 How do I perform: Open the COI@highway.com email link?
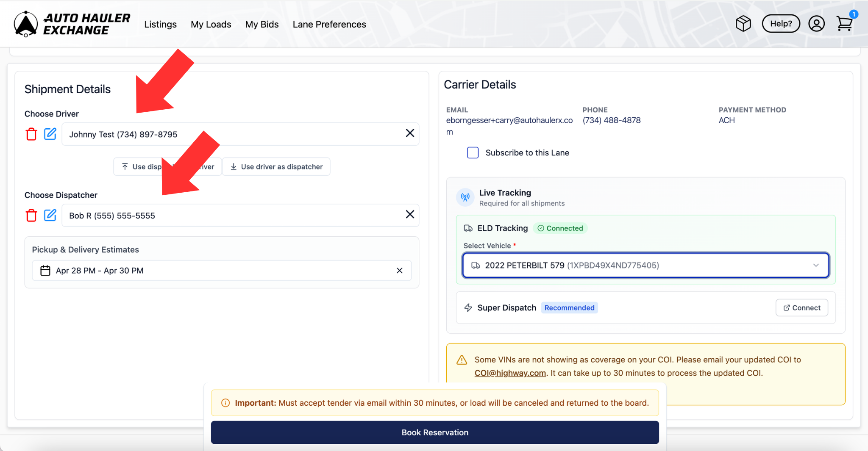coord(510,373)
